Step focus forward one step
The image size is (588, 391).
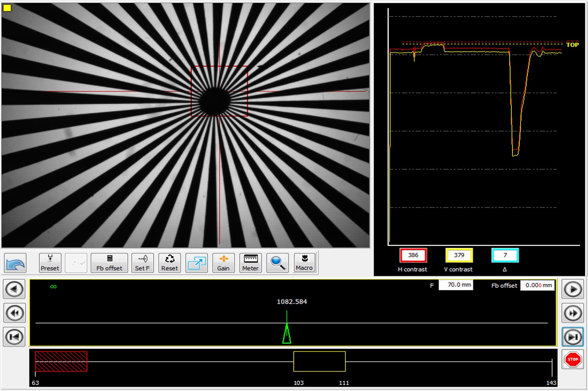[573, 290]
